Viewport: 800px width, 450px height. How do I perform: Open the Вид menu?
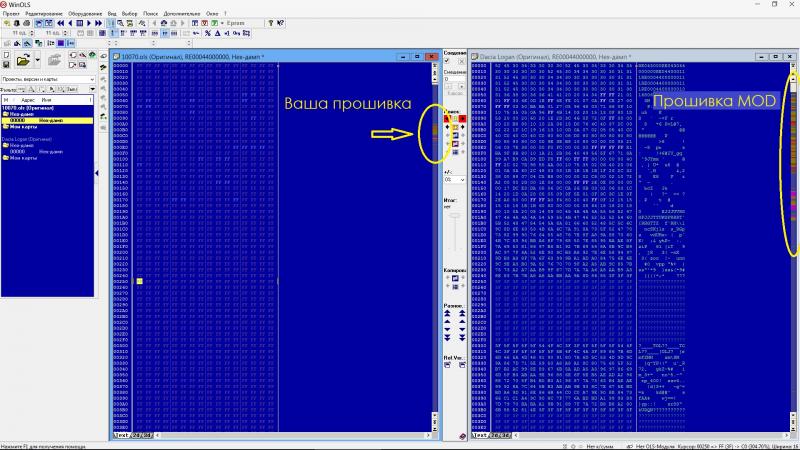[112, 14]
